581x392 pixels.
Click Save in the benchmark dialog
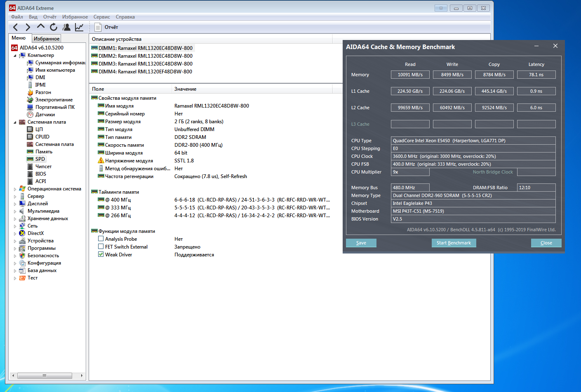[361, 243]
